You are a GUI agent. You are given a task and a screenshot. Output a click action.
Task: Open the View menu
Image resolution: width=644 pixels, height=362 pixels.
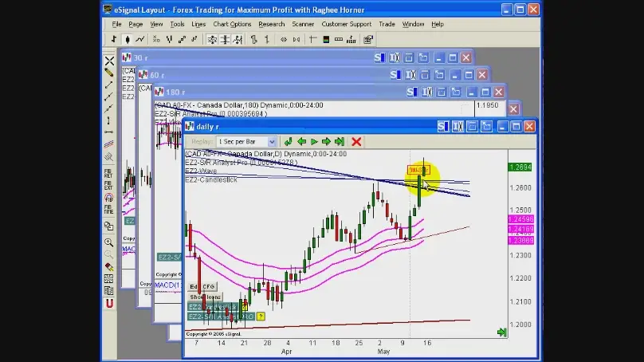pos(156,24)
